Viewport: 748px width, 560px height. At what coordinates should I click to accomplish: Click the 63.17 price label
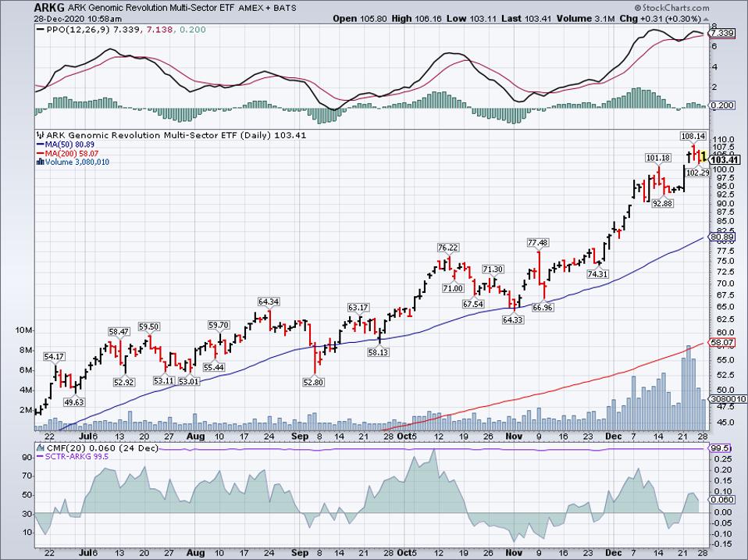pyautogui.click(x=358, y=307)
